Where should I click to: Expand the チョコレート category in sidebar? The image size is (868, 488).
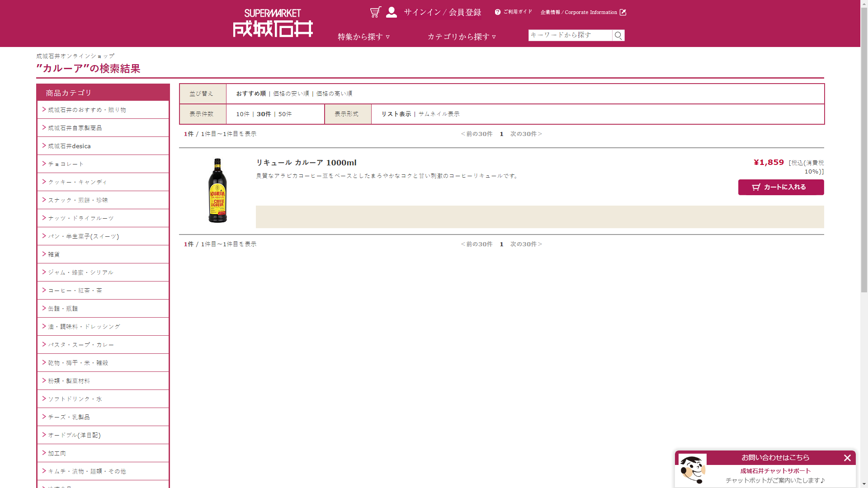pyautogui.click(x=66, y=164)
